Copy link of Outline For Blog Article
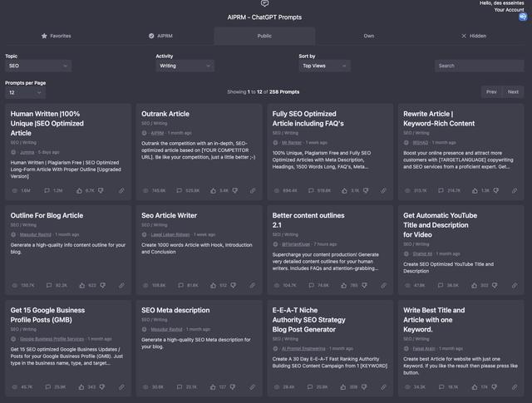Image resolution: width=532 pixels, height=403 pixels. click(x=121, y=285)
